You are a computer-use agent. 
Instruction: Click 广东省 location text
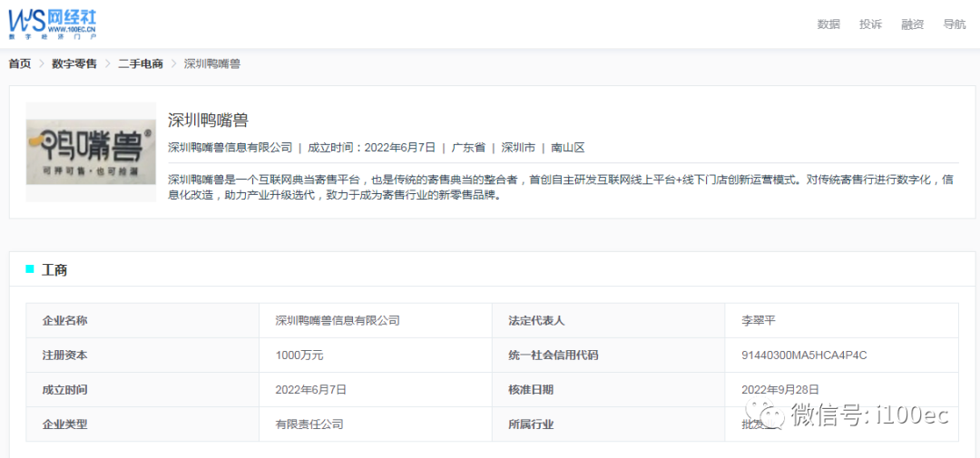pyautogui.click(x=468, y=148)
